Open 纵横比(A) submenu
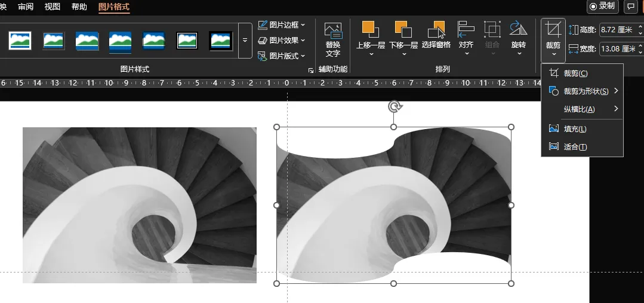 point(583,109)
